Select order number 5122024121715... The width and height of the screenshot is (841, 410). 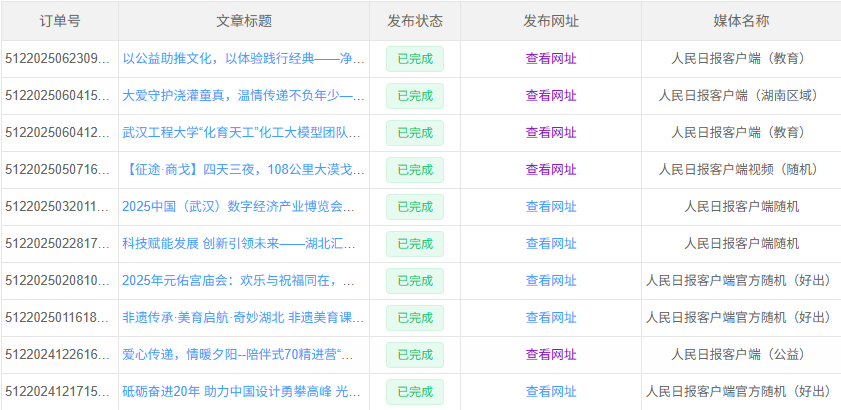pyautogui.click(x=57, y=392)
